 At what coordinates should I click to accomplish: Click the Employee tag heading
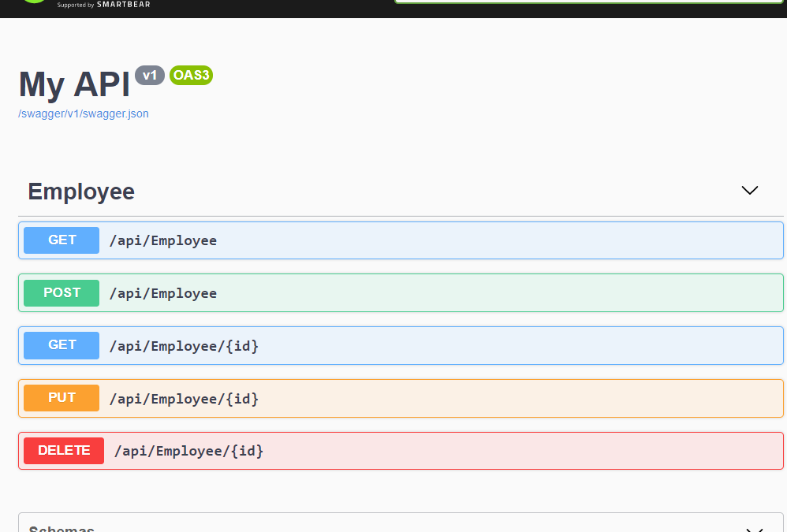[x=81, y=192]
